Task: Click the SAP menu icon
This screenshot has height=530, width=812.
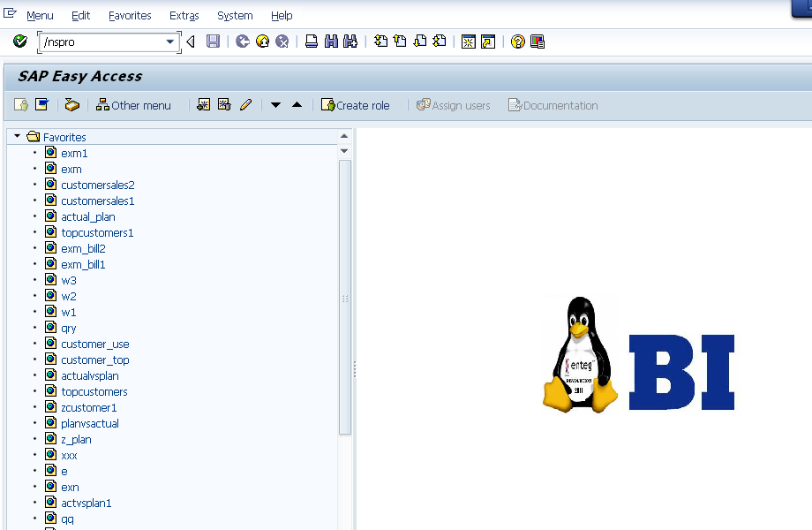Action: (x=41, y=105)
